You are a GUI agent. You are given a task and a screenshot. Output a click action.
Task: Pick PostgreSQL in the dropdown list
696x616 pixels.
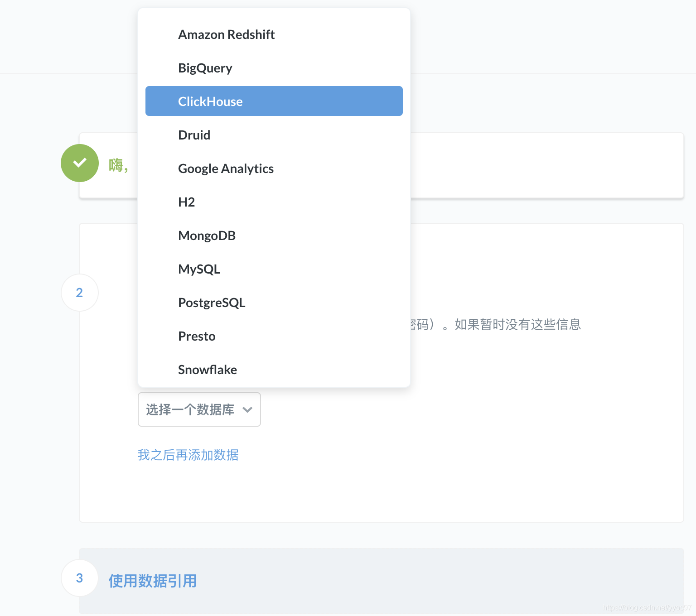pyautogui.click(x=274, y=303)
